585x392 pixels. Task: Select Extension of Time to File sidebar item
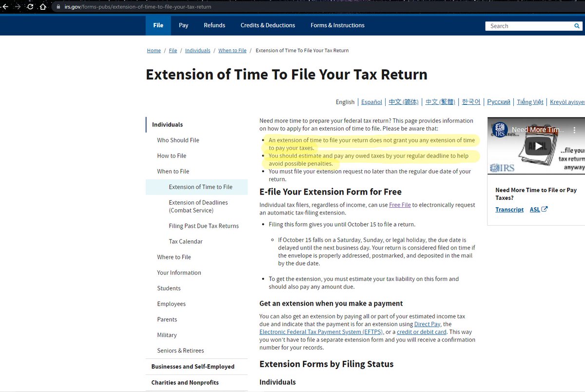pos(196,187)
